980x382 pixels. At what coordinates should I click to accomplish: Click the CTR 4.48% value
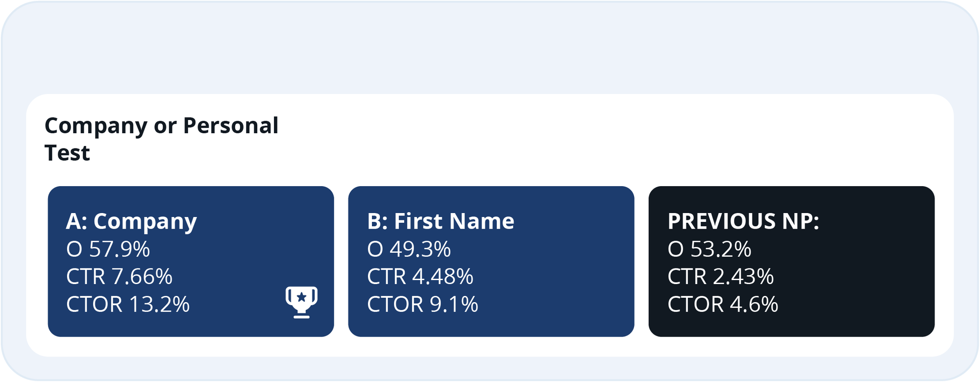(x=420, y=276)
